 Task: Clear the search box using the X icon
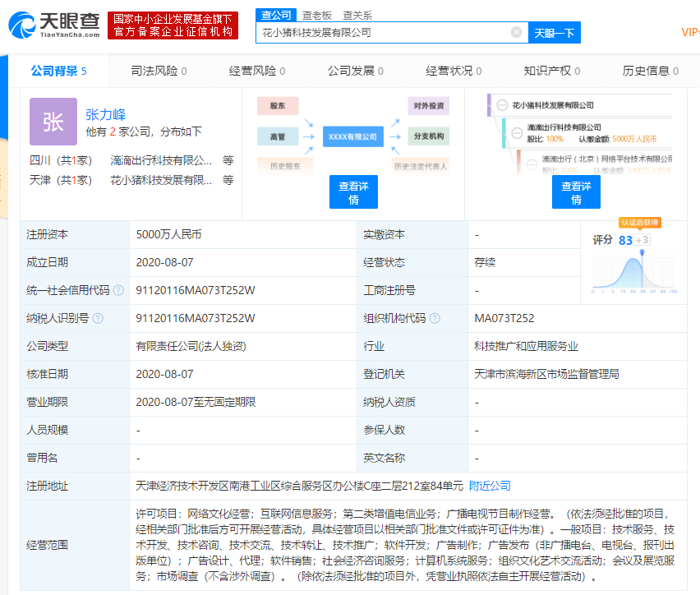click(x=517, y=32)
